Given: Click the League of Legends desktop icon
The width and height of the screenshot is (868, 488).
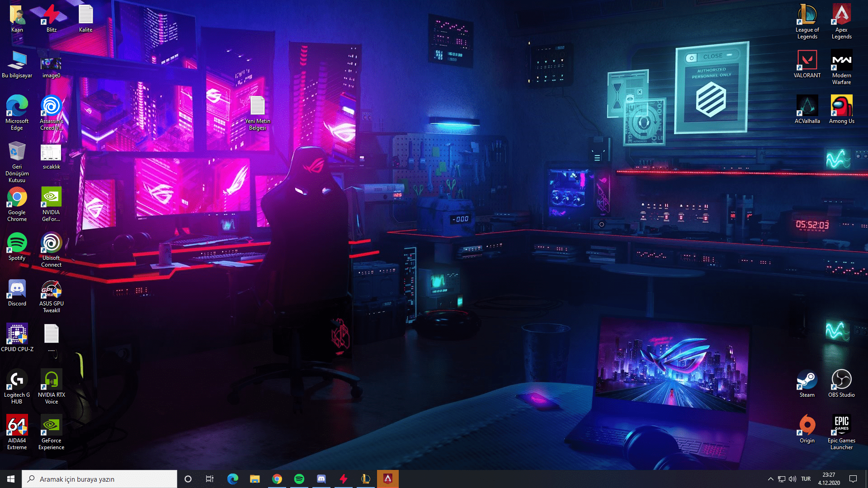Looking at the screenshot, I should pos(807,15).
